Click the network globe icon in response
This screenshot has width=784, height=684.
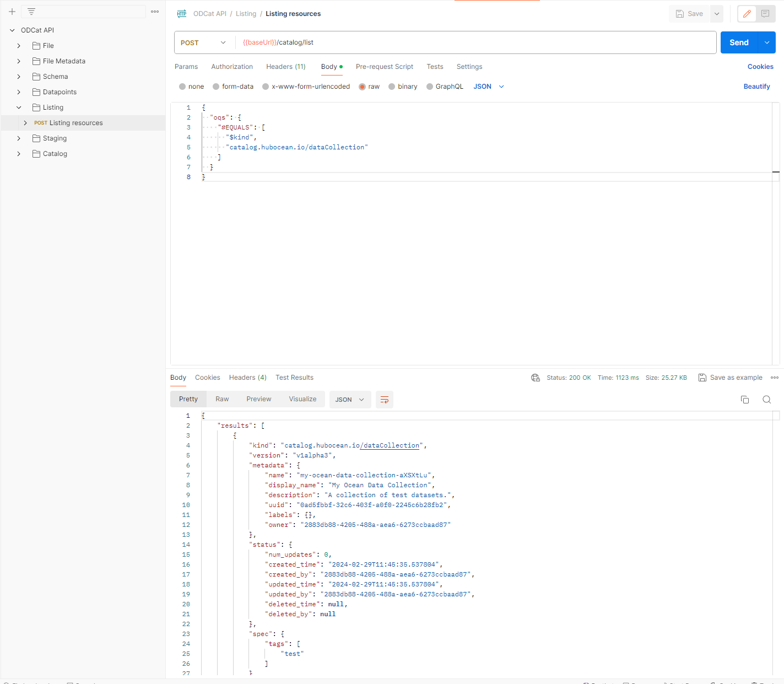click(535, 378)
